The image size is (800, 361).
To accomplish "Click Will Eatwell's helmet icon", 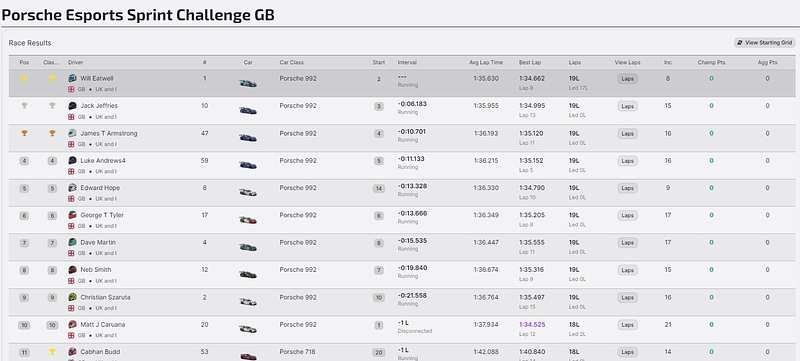I will (72, 79).
